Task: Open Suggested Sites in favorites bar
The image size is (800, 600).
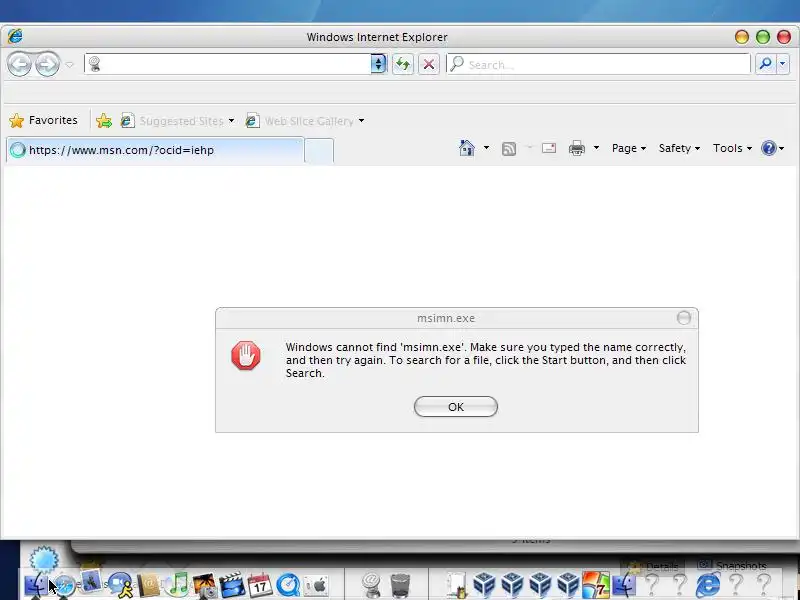Action: (x=172, y=121)
